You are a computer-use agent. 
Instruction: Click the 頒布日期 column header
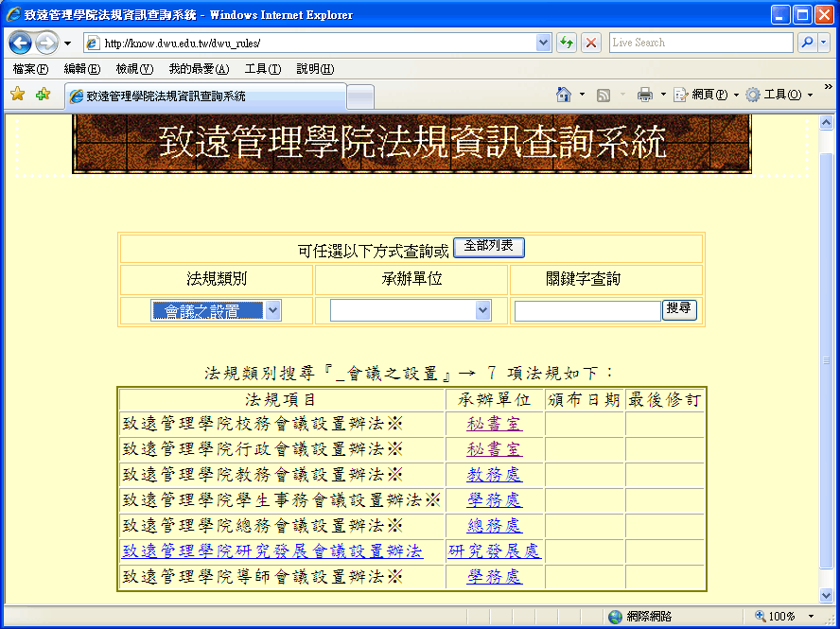point(585,400)
